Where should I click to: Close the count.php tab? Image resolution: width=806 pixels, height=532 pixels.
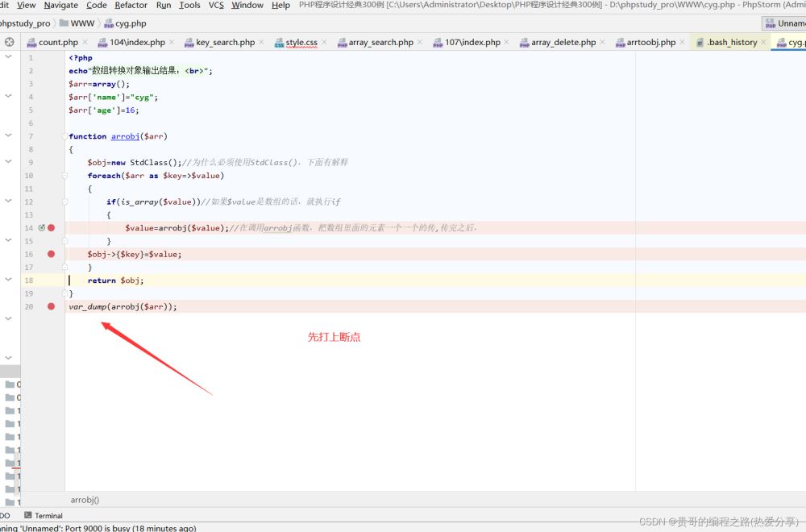(x=85, y=43)
